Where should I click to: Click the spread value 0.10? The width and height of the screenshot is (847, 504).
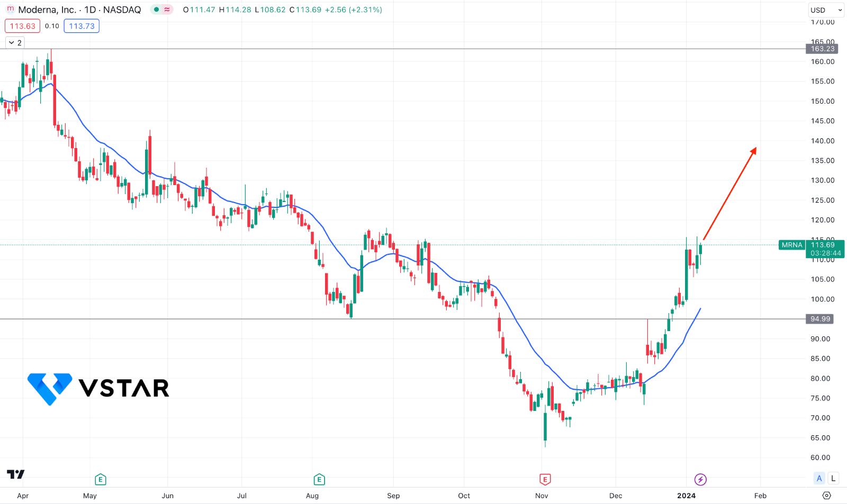click(x=52, y=26)
